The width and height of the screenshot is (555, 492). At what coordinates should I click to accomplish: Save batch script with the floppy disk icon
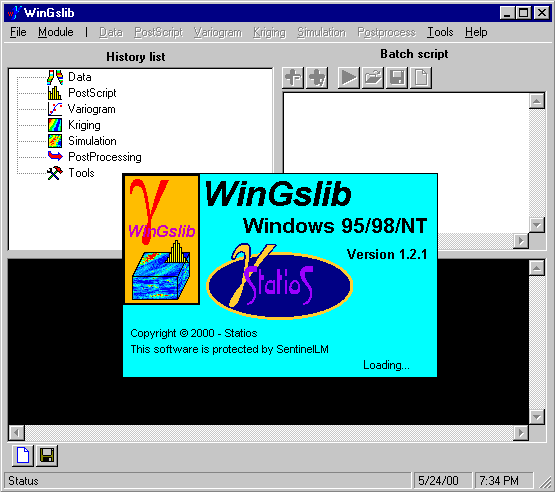(x=397, y=78)
